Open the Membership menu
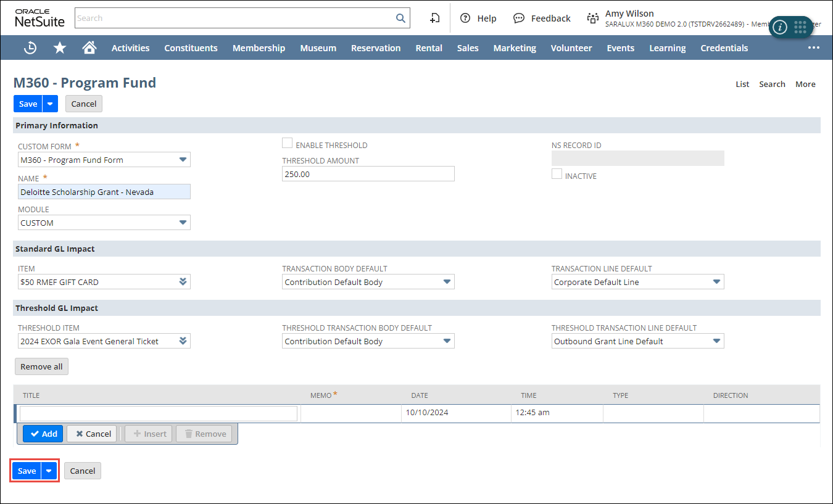Screen dimensions: 833x504 pos(259,48)
